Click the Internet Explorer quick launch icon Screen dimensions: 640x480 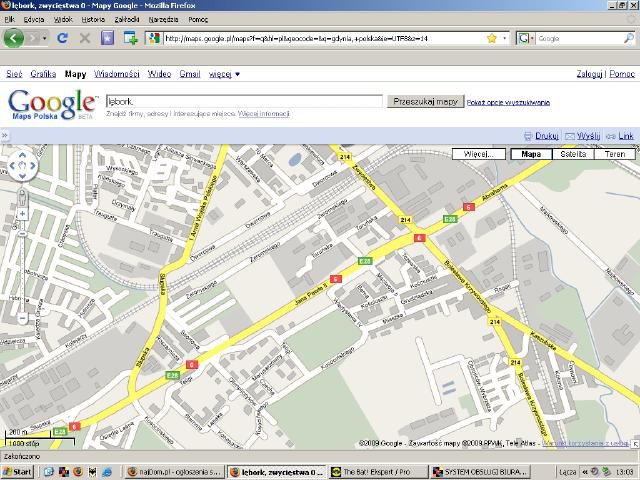click(x=107, y=472)
